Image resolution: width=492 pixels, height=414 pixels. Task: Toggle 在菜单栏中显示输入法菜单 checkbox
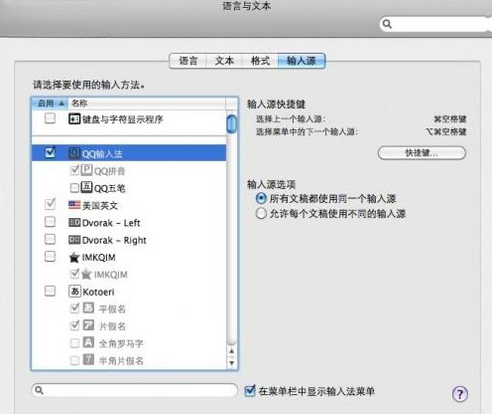coord(250,391)
